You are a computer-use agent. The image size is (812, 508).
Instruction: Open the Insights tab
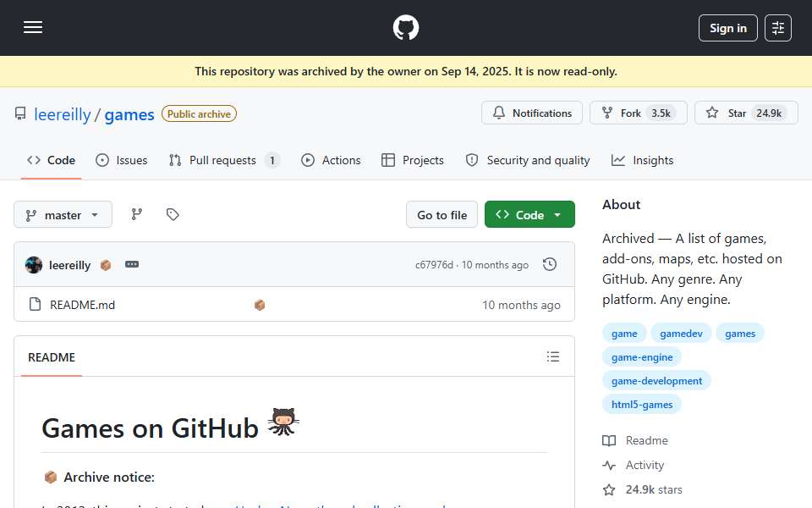pyautogui.click(x=642, y=160)
